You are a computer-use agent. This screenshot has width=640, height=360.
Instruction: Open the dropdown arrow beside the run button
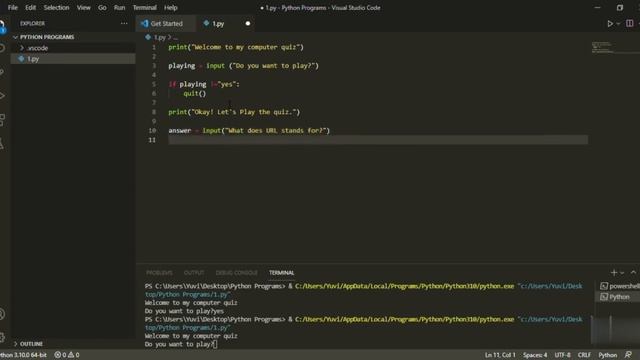click(x=618, y=24)
